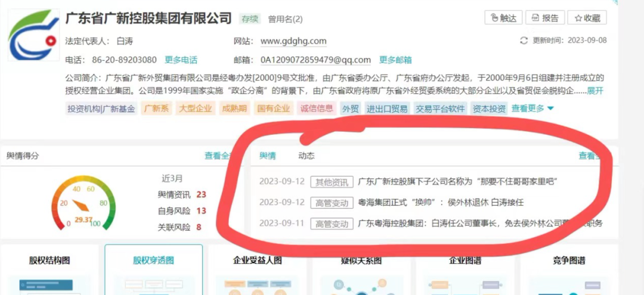Click the email address 0A1209072859479@qq.com
644x295 pixels.
[315, 60]
